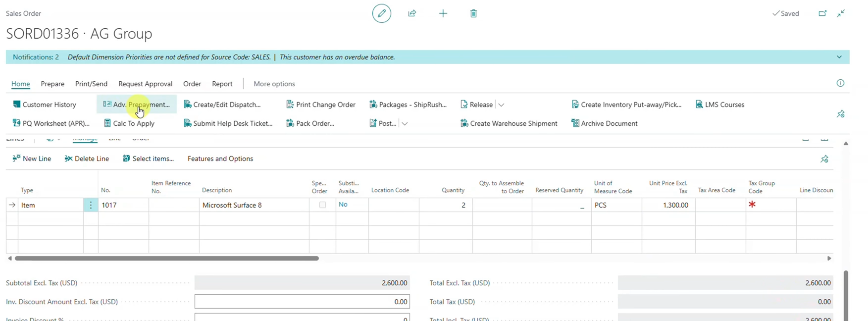868x321 pixels.
Task: Open the information icon panel
Action: 840,83
